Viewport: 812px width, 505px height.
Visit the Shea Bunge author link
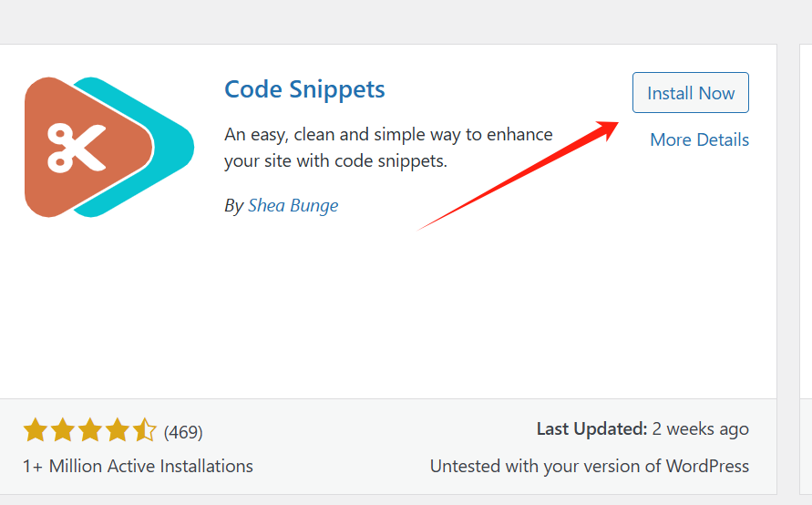click(x=293, y=205)
